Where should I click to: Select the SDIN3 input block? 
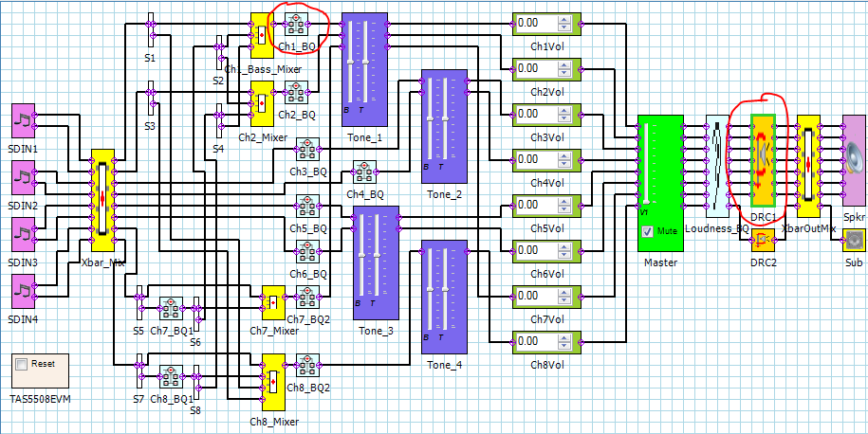[x=24, y=235]
